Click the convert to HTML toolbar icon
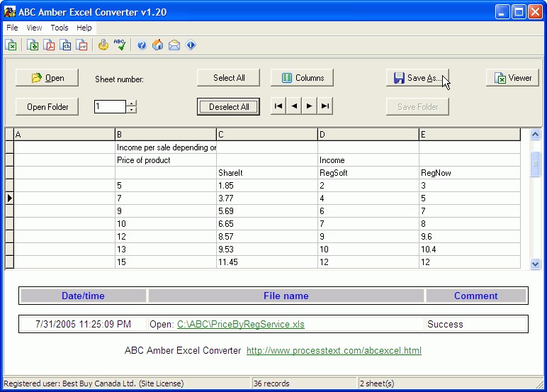Image resolution: width=547 pixels, height=392 pixels. pos(66,45)
